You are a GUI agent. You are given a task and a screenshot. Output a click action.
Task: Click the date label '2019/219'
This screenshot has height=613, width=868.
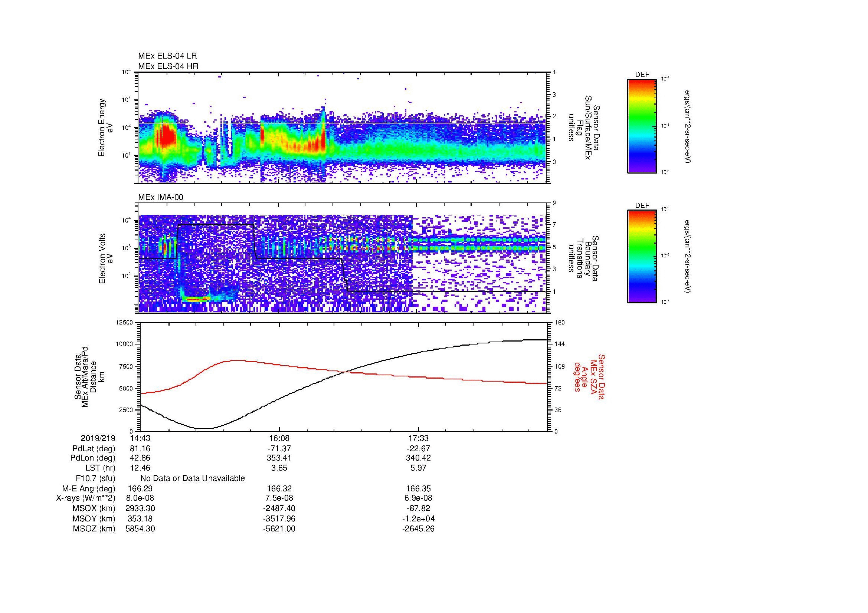pyautogui.click(x=98, y=438)
